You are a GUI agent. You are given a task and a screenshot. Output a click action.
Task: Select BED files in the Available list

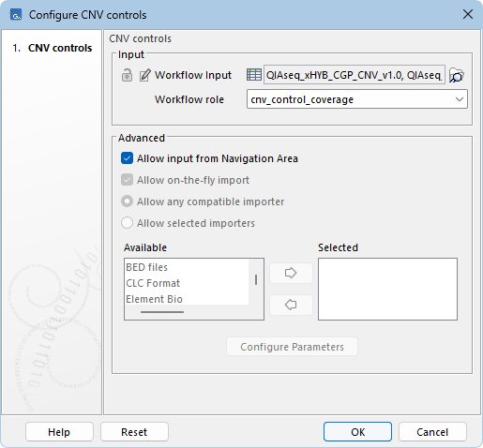pos(187,267)
